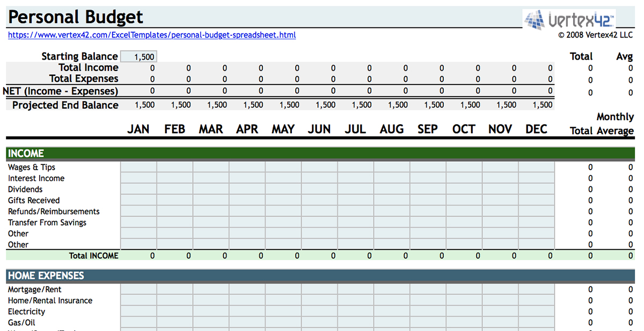
Task: Select the Dividends row label
Action: [25, 189]
